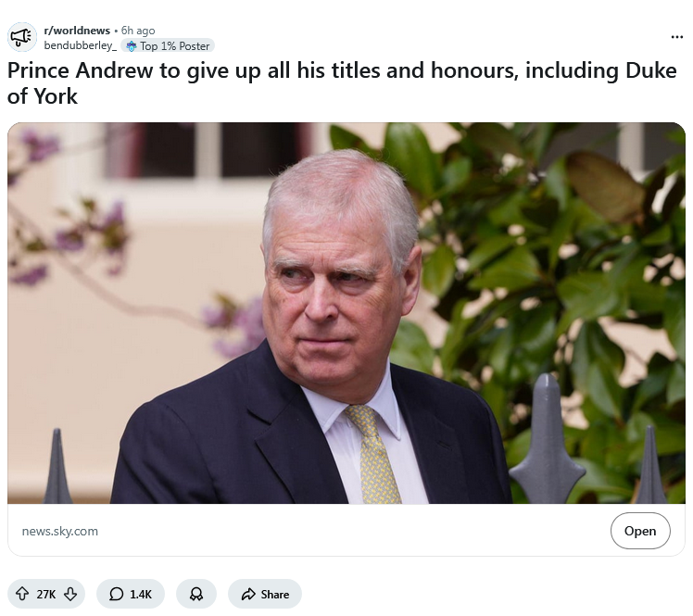Open the bendubberley_ user profile
The width and height of the screenshot is (693, 616).
tap(80, 45)
